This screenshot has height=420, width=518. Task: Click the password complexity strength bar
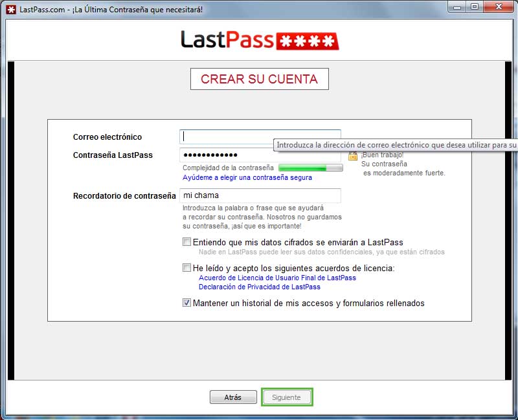311,168
